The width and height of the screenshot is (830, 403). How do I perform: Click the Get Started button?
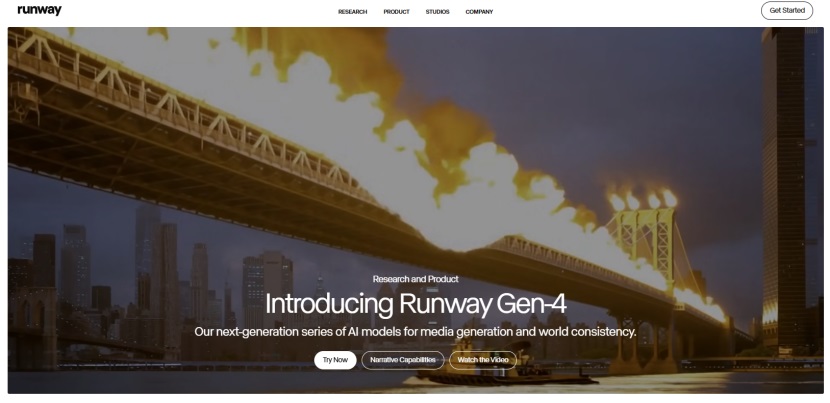(787, 11)
